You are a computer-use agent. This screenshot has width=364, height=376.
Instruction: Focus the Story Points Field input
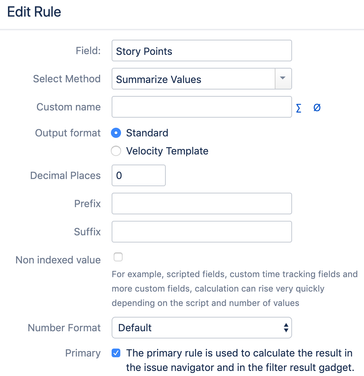[x=202, y=51]
